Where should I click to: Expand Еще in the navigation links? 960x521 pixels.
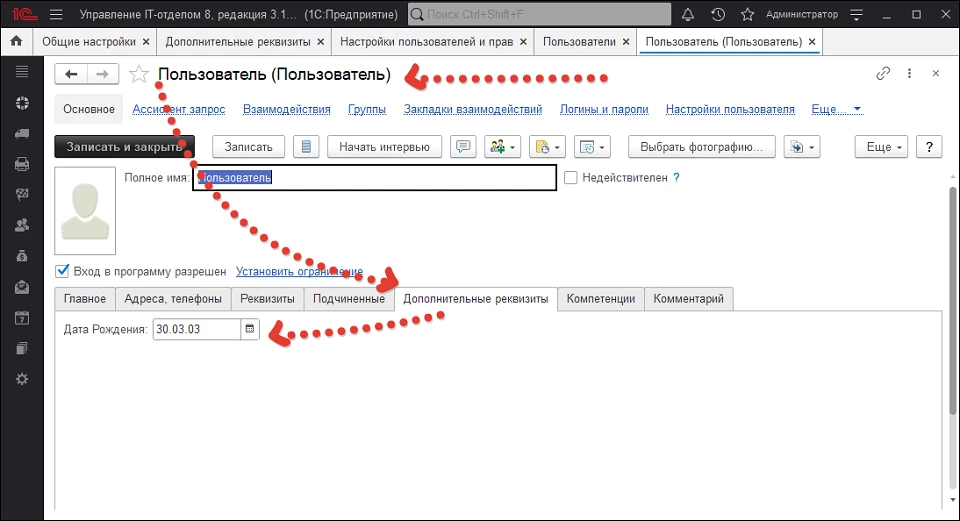836,110
